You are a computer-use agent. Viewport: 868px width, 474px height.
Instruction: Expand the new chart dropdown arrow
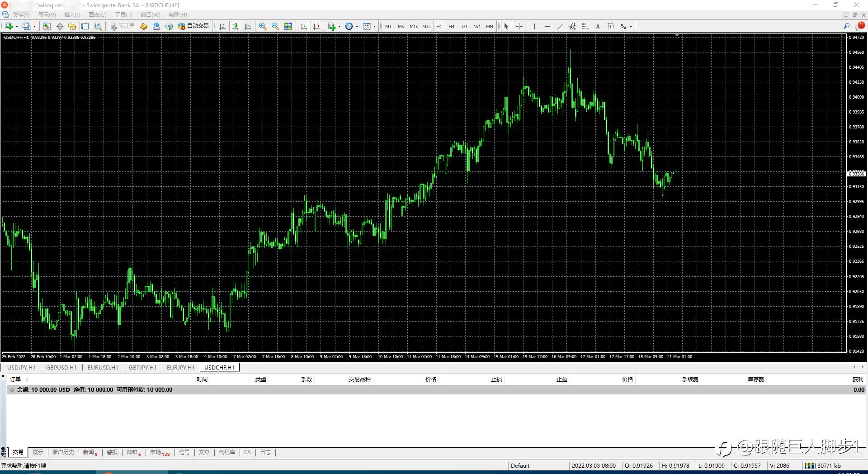[17, 26]
